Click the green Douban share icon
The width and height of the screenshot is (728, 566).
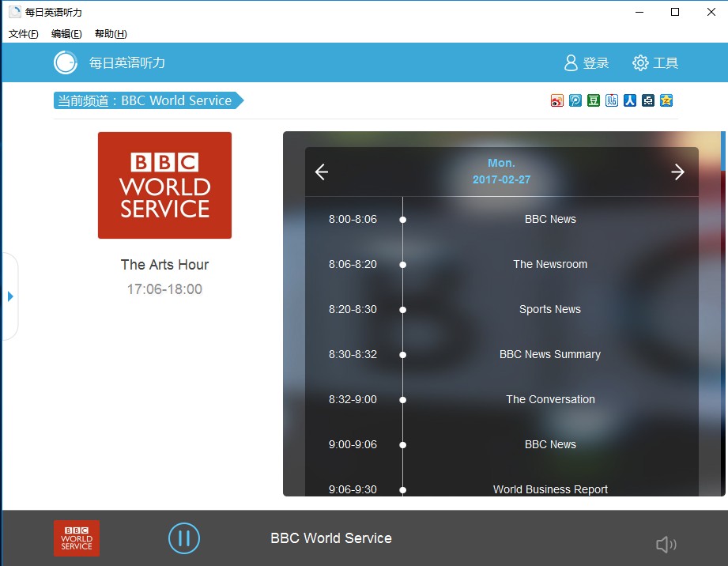click(x=594, y=100)
